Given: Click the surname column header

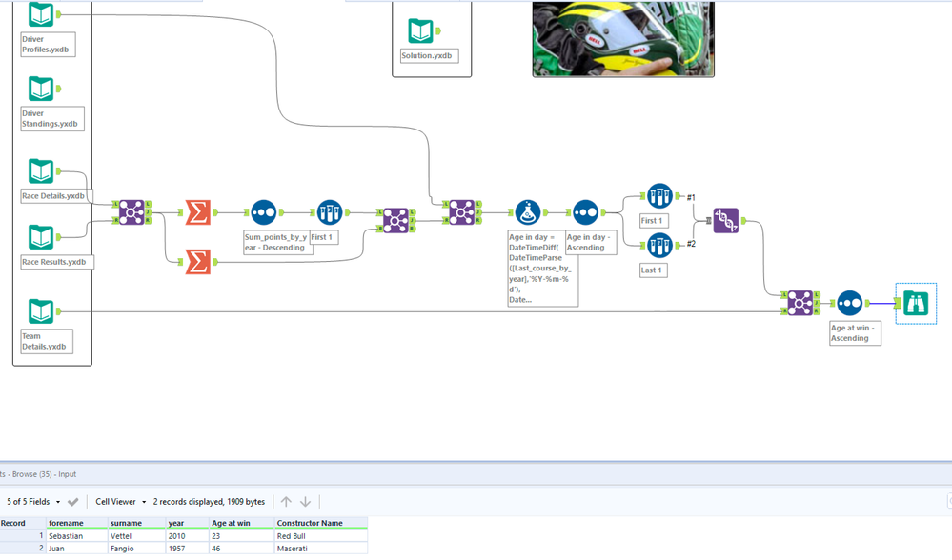Looking at the screenshot, I should pyautogui.click(x=137, y=523).
